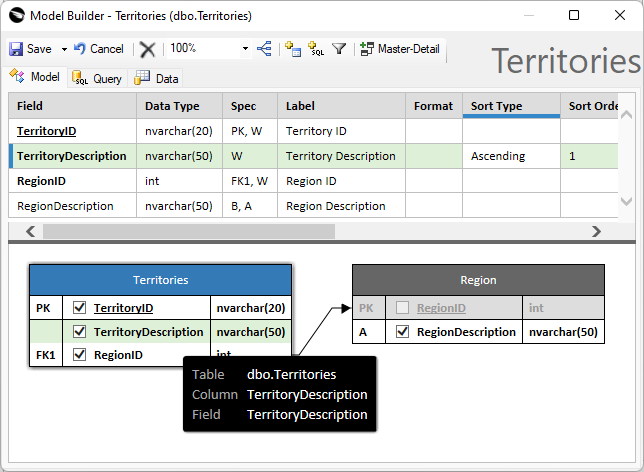The height and width of the screenshot is (472, 644).
Task: Switch to the Data tab
Action: (x=156, y=78)
